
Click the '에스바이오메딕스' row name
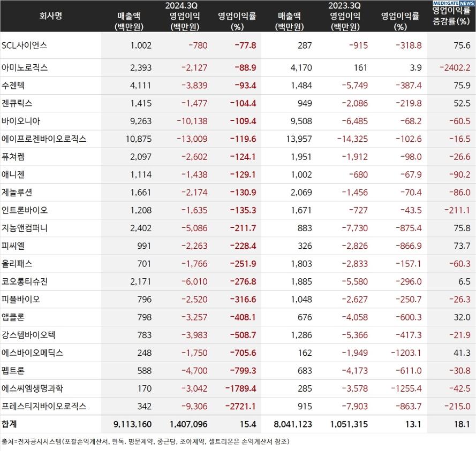coord(32,353)
